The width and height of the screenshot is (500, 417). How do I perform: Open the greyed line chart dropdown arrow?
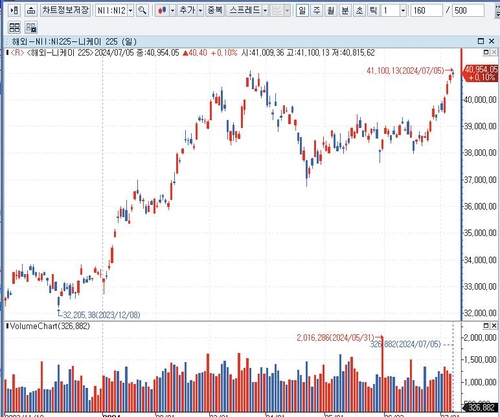tap(287, 11)
